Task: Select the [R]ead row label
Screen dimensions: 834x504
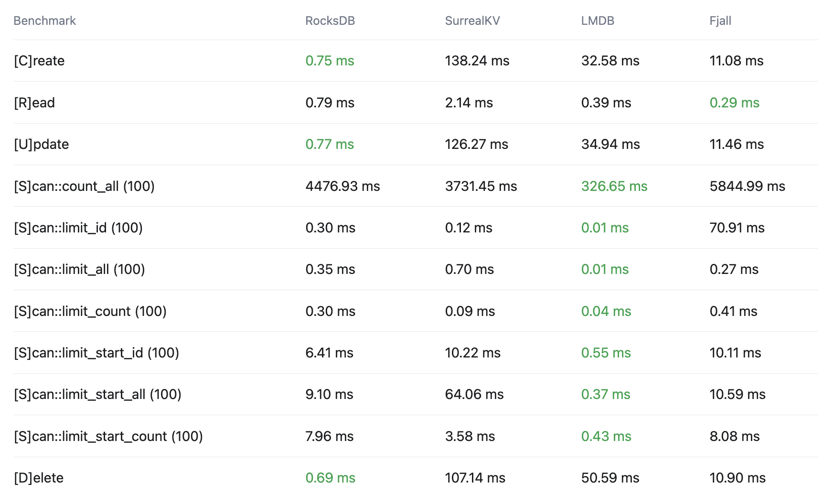Action: 34,103
